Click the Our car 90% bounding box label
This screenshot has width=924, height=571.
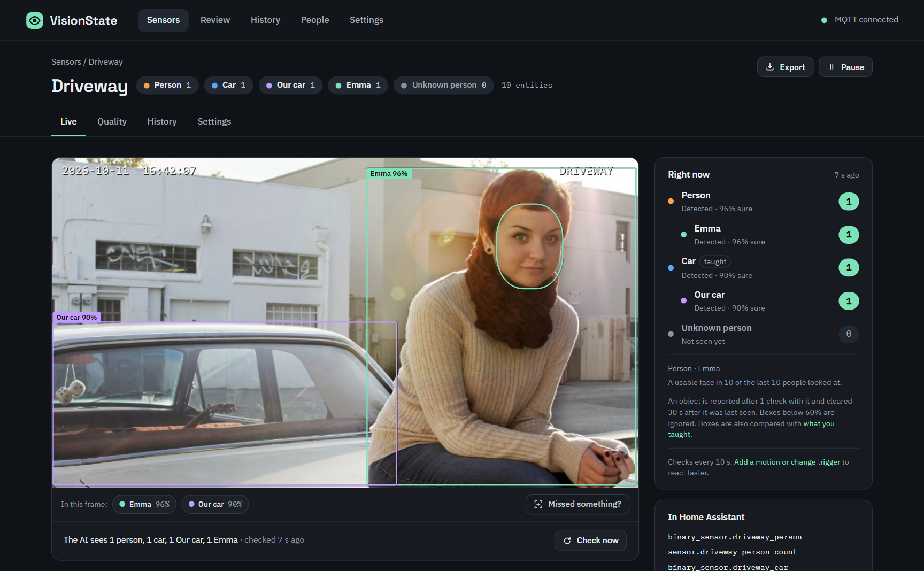click(x=76, y=317)
